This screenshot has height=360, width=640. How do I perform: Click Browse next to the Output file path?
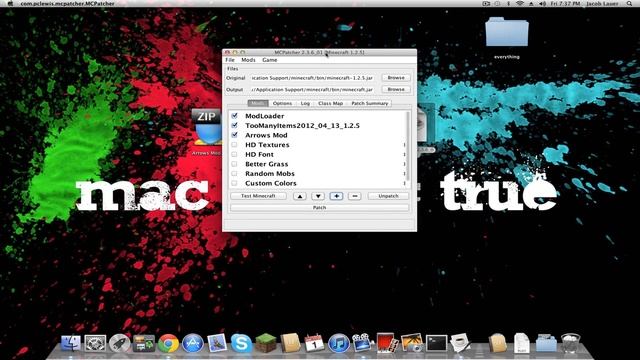click(396, 89)
